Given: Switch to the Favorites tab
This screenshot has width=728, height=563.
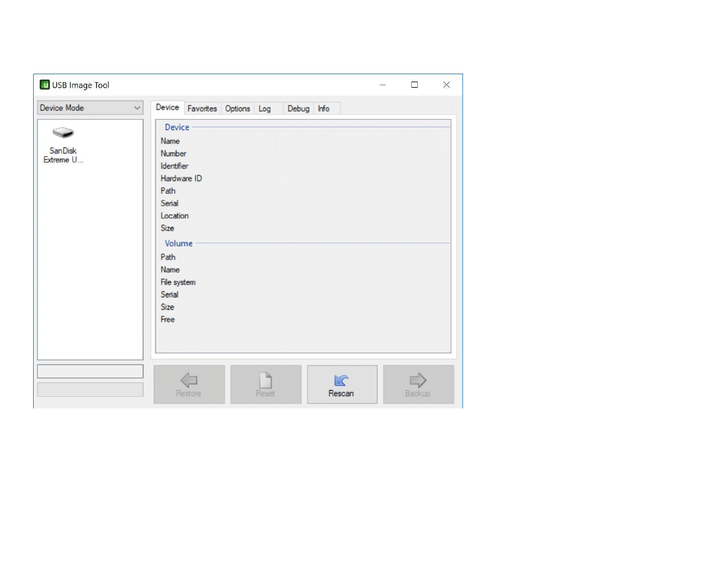Looking at the screenshot, I should click(202, 109).
